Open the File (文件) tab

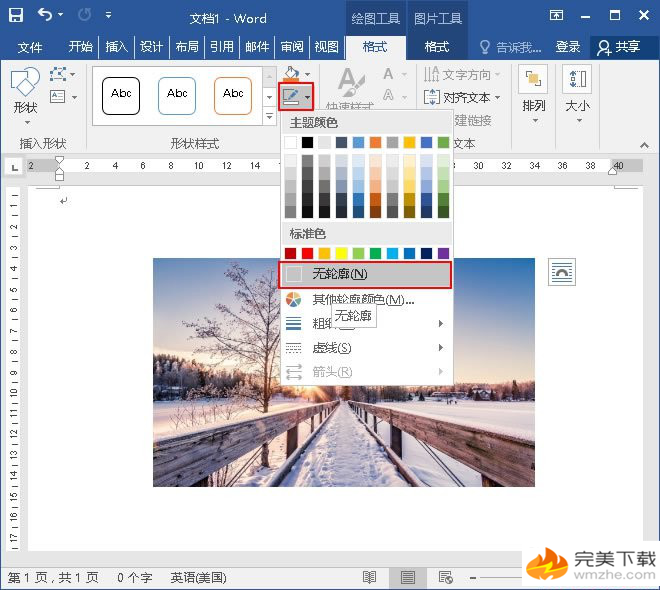pyautogui.click(x=30, y=47)
